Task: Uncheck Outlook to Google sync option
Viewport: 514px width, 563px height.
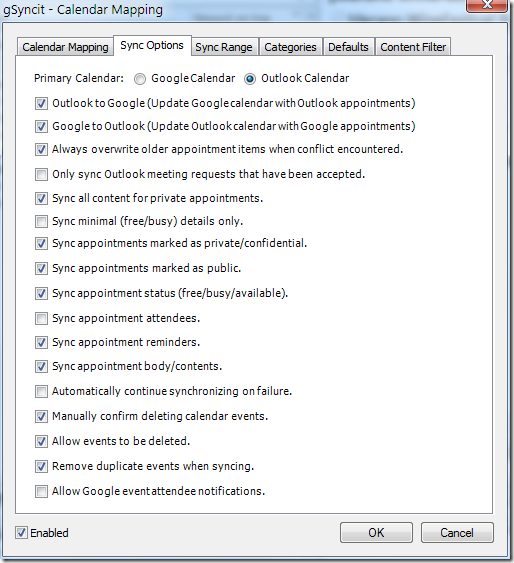Action: pyautogui.click(x=41, y=103)
